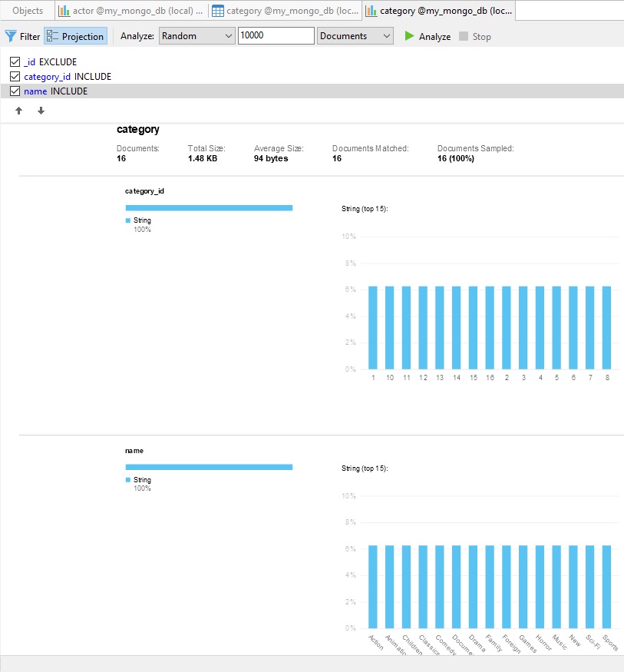Click active category tab chart icon
624x672 pixels.
tap(371, 11)
